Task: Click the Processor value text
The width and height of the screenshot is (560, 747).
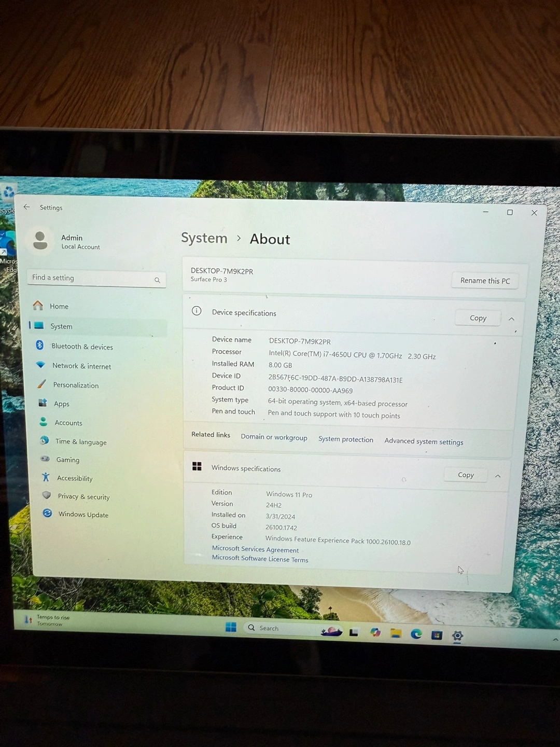Action: coord(352,355)
